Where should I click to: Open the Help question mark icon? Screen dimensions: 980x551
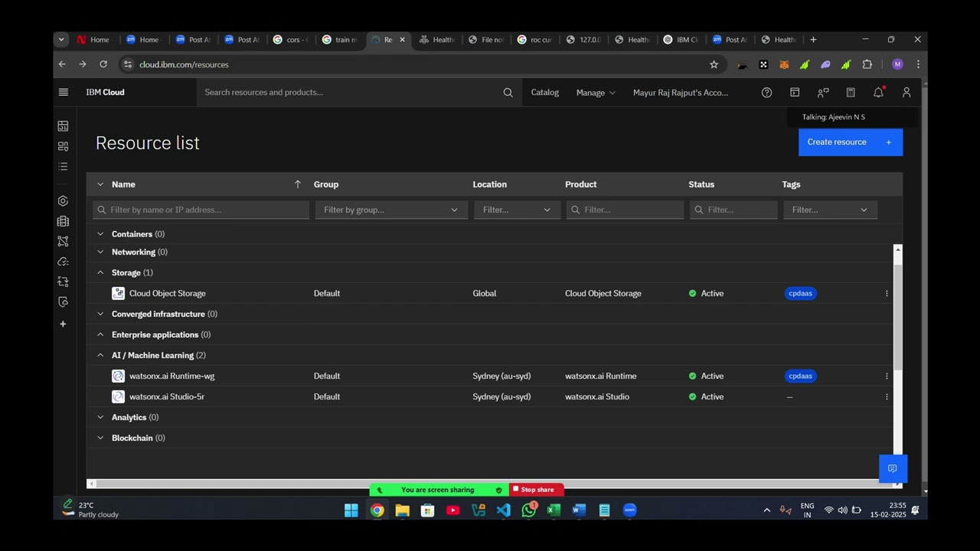(766, 93)
